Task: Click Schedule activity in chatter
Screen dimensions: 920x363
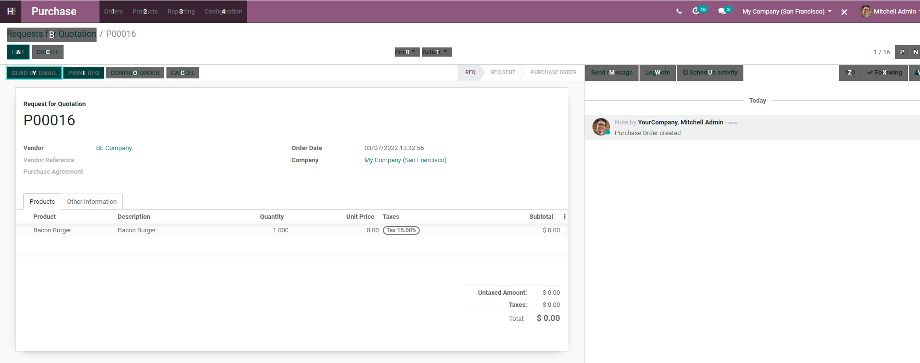Action: click(x=710, y=73)
